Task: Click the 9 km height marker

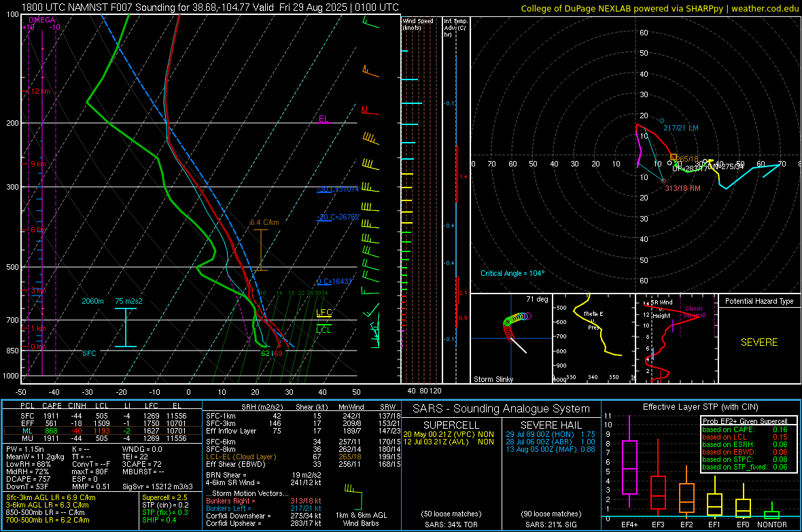Action: [x=38, y=164]
